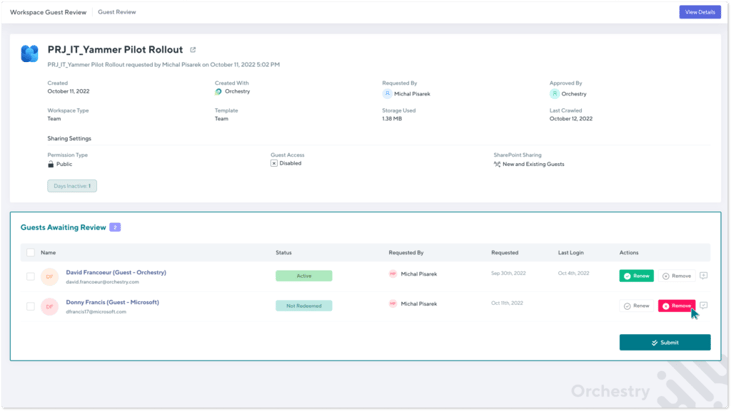731x411 pixels.
Task: Click the PRJ_IT_Yammer Pilot Rollout title
Action: tap(115, 50)
